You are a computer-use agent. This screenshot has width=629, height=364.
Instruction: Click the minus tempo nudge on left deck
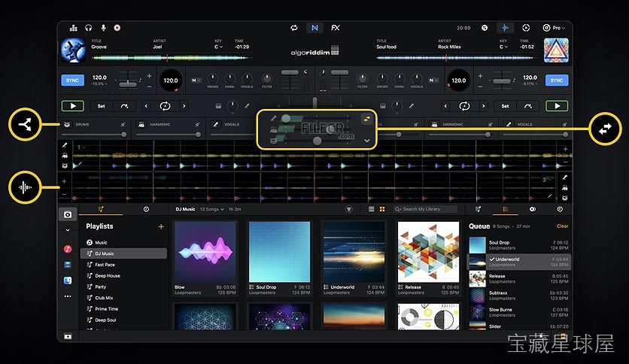pos(149,86)
